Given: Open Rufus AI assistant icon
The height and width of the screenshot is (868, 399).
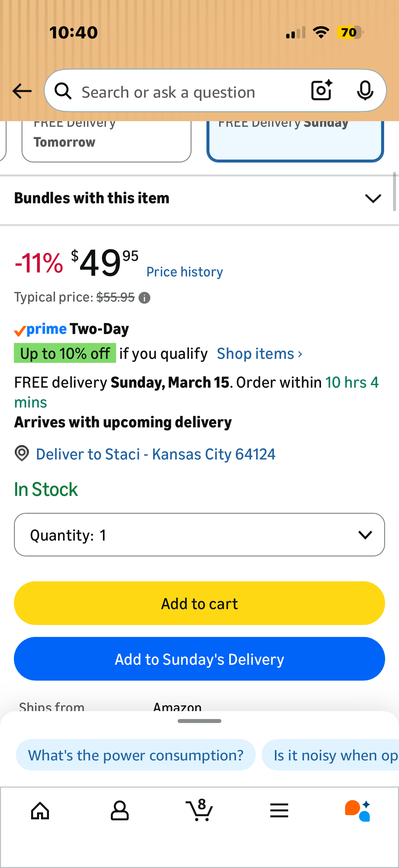Looking at the screenshot, I should pyautogui.click(x=358, y=811).
